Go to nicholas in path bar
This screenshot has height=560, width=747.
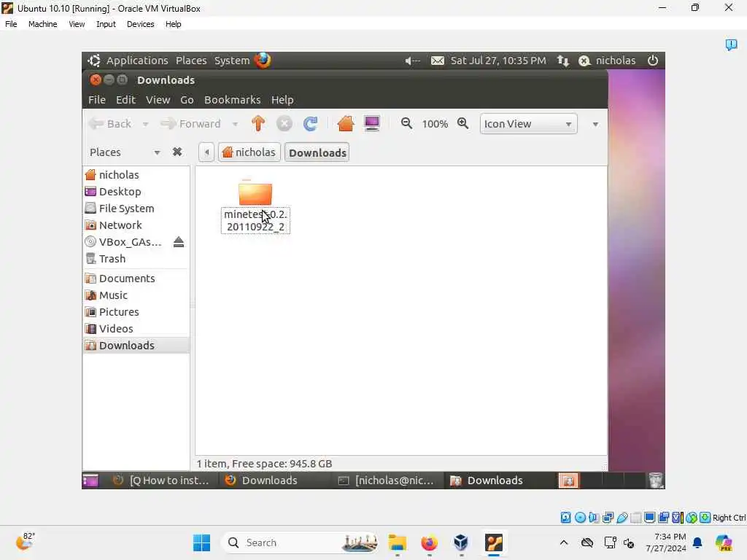(x=249, y=152)
